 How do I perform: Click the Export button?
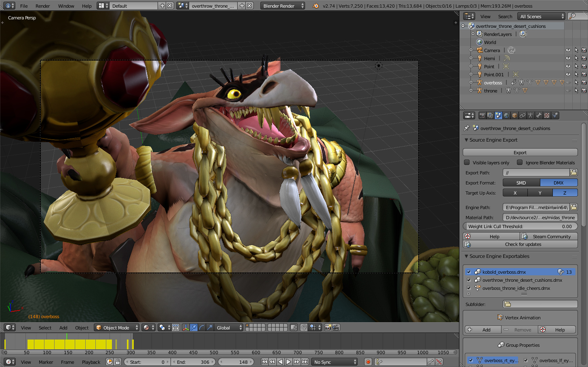pos(520,152)
